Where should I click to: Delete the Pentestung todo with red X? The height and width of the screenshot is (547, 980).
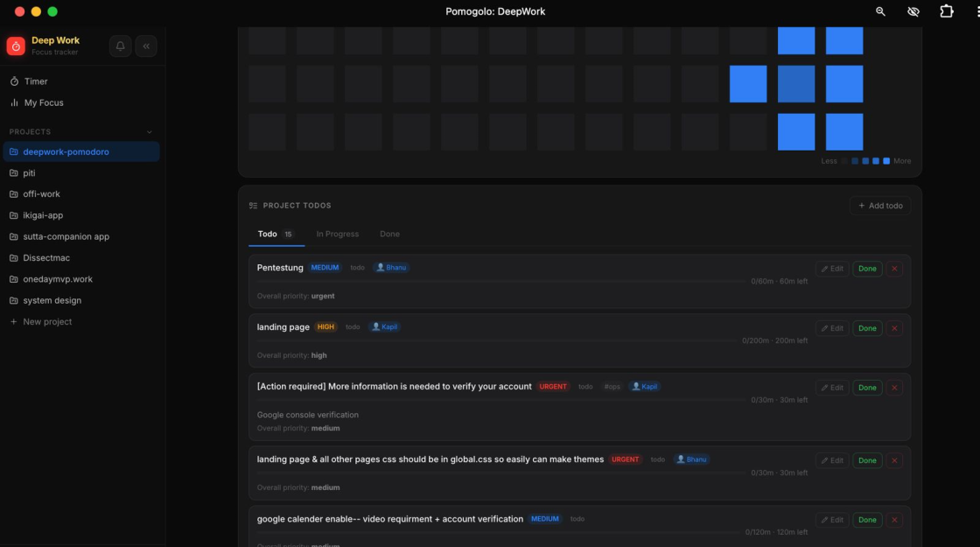coord(894,269)
